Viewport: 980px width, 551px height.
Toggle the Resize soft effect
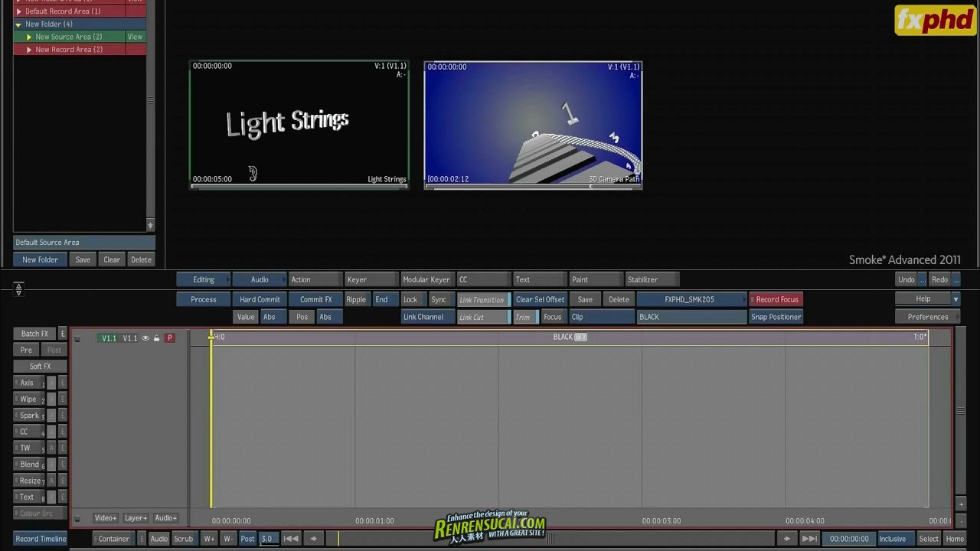pyautogui.click(x=28, y=481)
